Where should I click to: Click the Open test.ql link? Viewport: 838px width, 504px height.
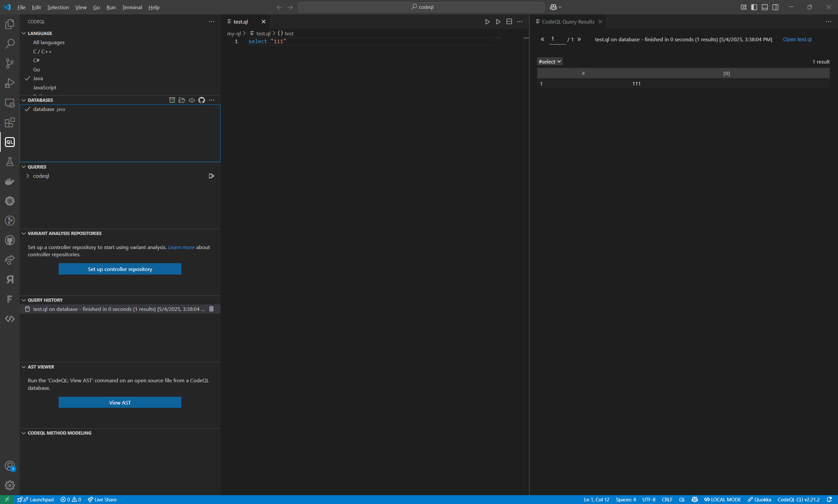click(797, 39)
